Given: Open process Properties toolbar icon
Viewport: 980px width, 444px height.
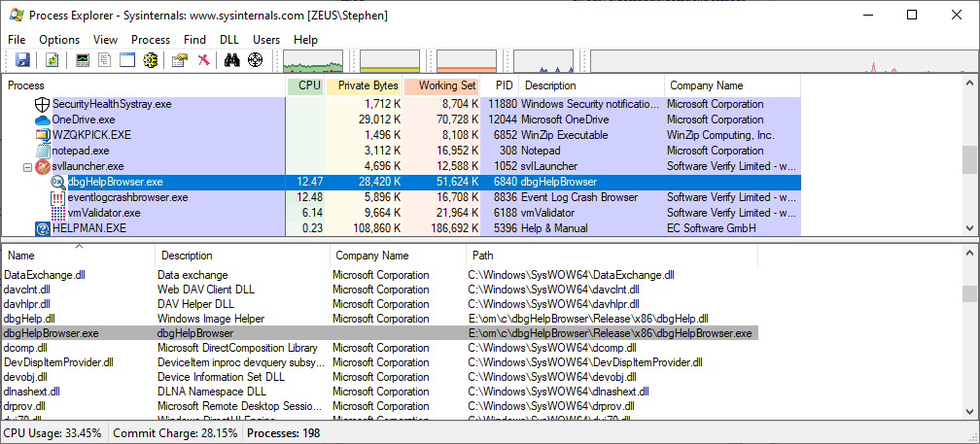Looking at the screenshot, I should click(179, 60).
